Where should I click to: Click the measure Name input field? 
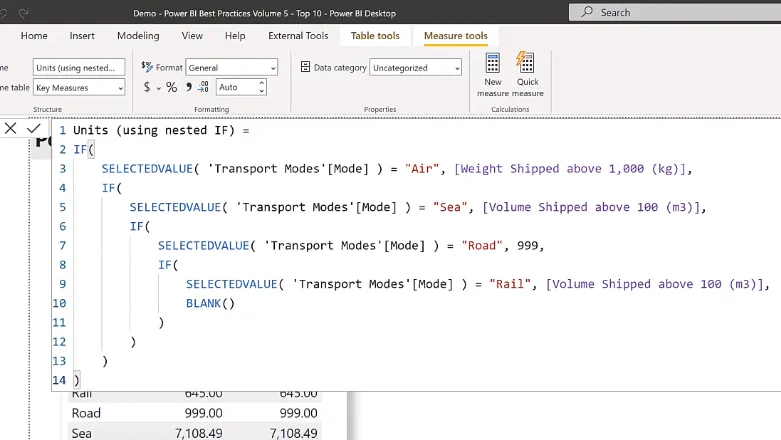[79, 67]
